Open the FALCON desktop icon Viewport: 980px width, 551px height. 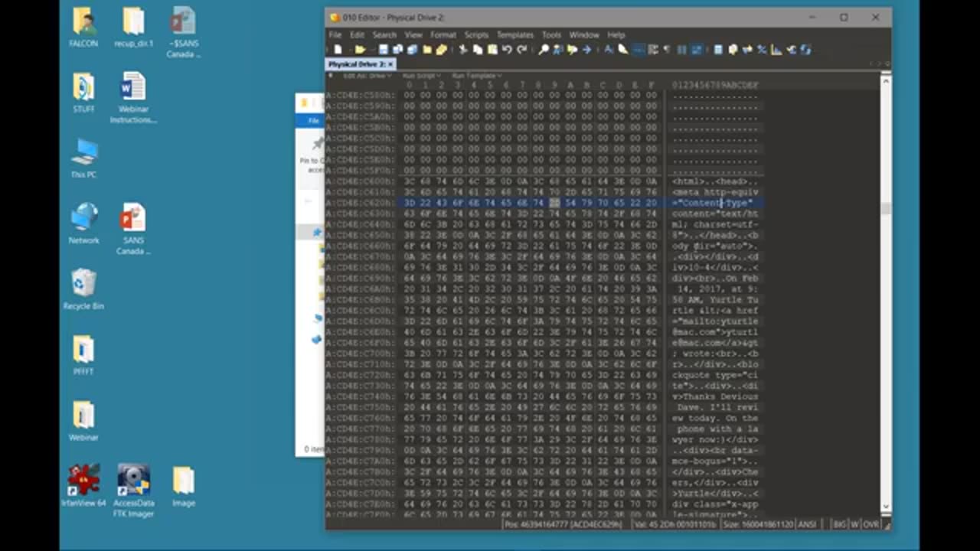tap(83, 28)
